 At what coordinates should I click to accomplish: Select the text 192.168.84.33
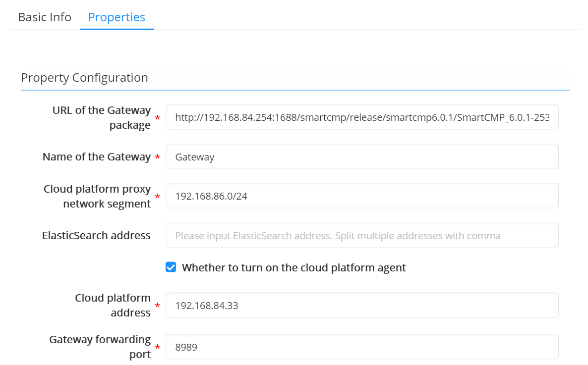[206, 305]
